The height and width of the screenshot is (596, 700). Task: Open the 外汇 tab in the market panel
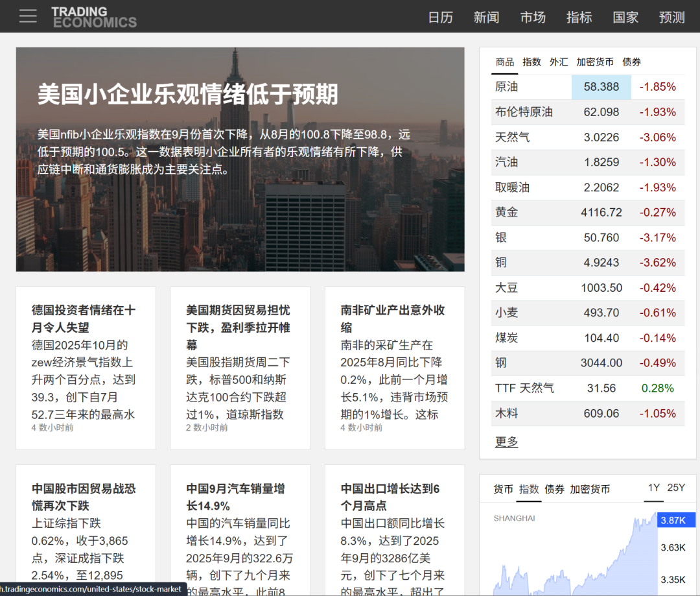point(558,62)
